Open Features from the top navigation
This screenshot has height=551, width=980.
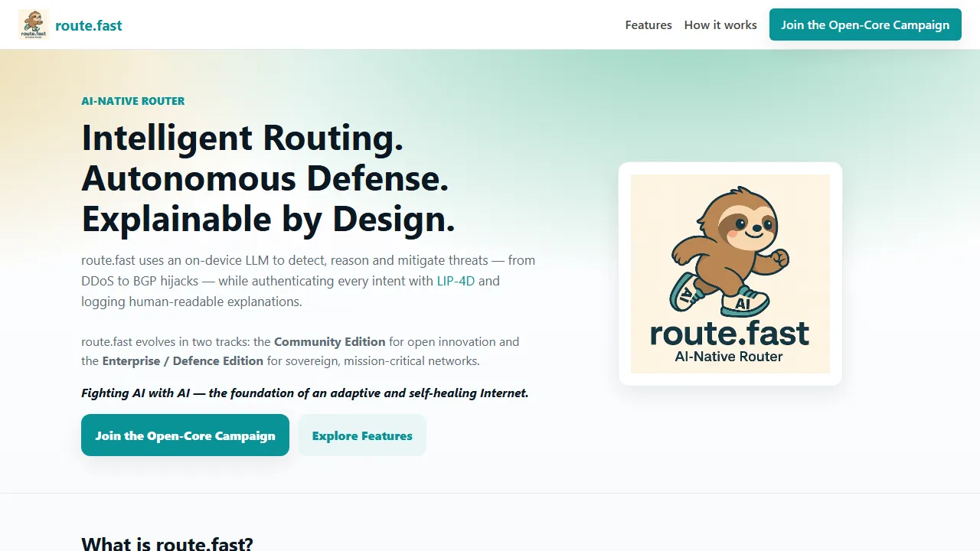click(648, 24)
